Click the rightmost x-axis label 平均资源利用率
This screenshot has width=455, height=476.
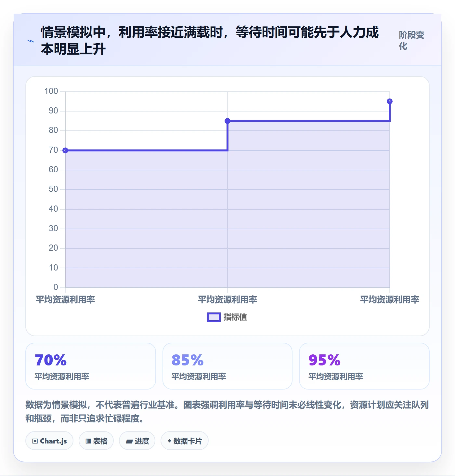[390, 299]
